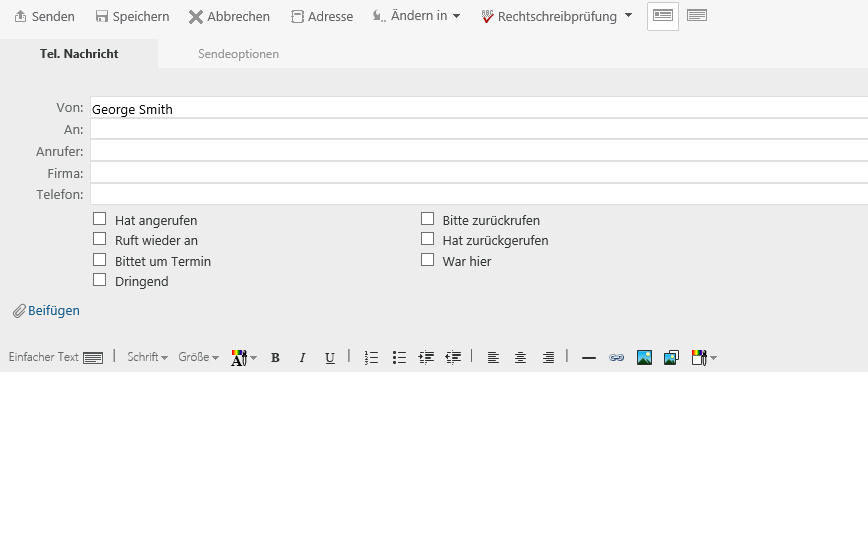Center the text alignment

[520, 358]
